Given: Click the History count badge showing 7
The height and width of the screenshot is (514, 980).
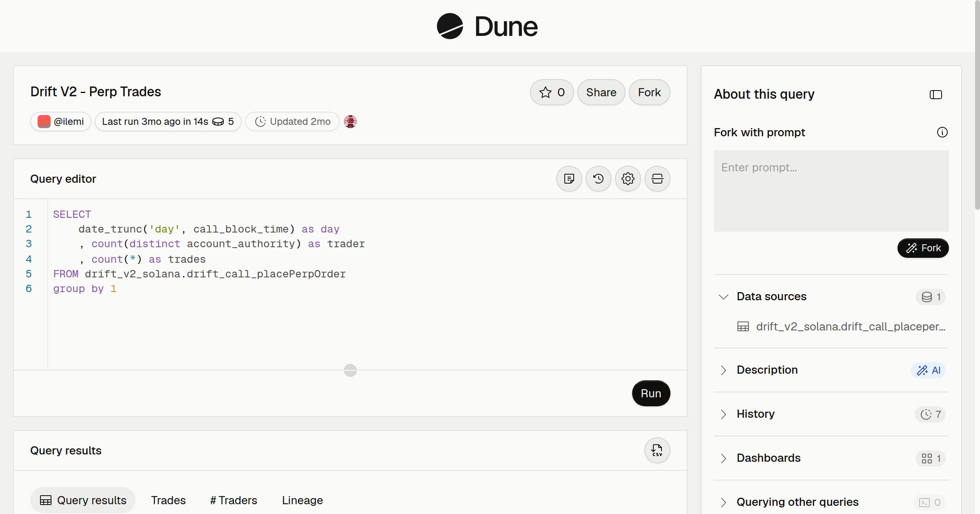Looking at the screenshot, I should click(x=930, y=414).
